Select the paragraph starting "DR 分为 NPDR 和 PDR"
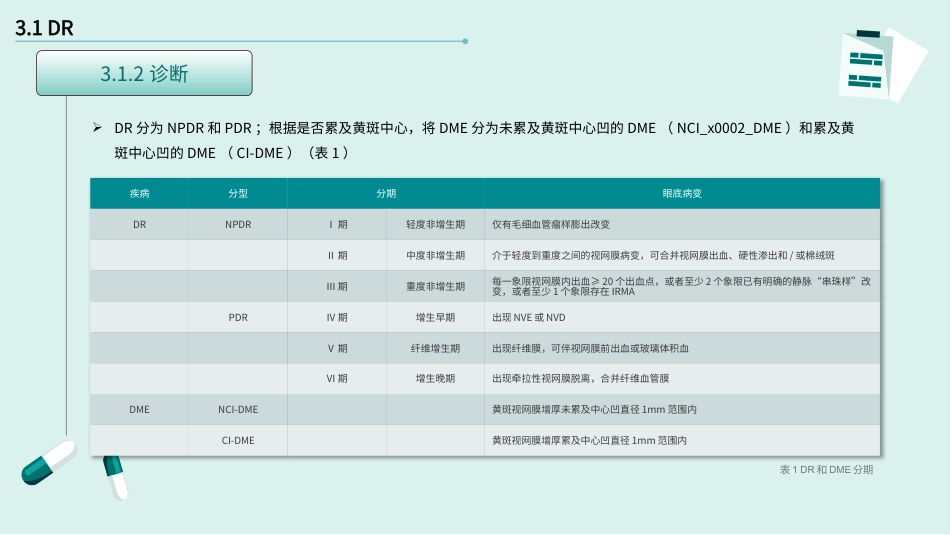950x535 pixels. point(484,140)
